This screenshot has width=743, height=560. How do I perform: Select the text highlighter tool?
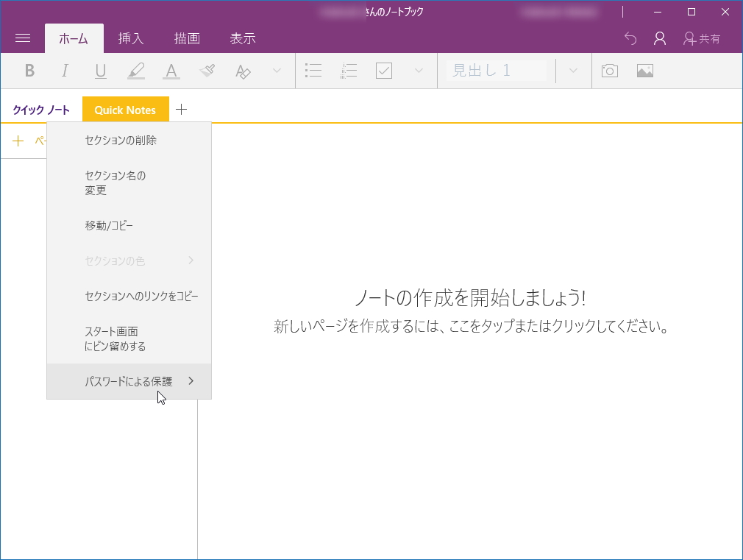coord(135,71)
